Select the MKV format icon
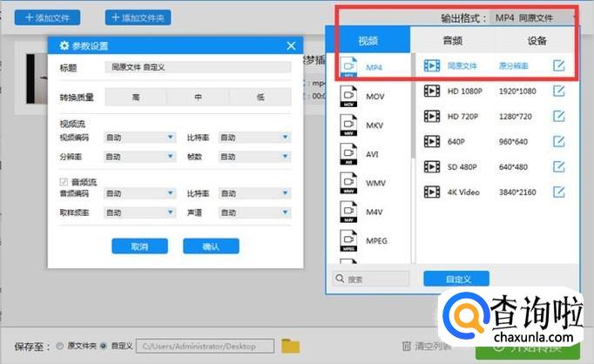594x364 pixels. (349, 126)
